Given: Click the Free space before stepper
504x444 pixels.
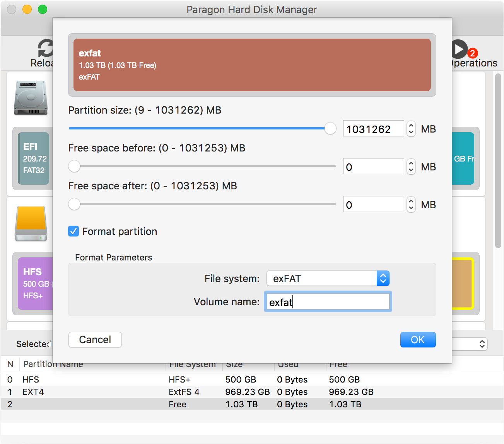Looking at the screenshot, I should 411,167.
